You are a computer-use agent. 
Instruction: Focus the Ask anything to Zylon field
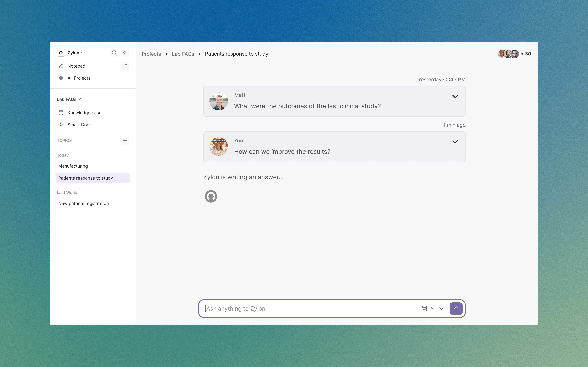[311, 308]
